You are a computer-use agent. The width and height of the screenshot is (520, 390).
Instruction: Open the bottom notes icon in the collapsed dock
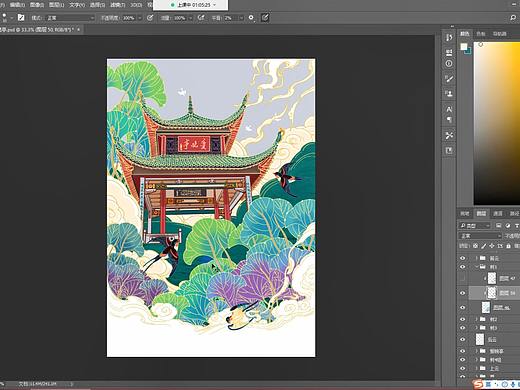(449, 150)
